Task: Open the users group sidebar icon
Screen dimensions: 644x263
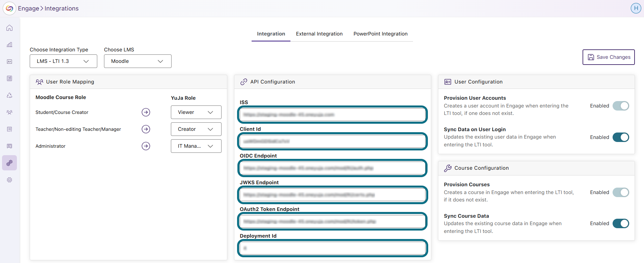Action: (9, 112)
